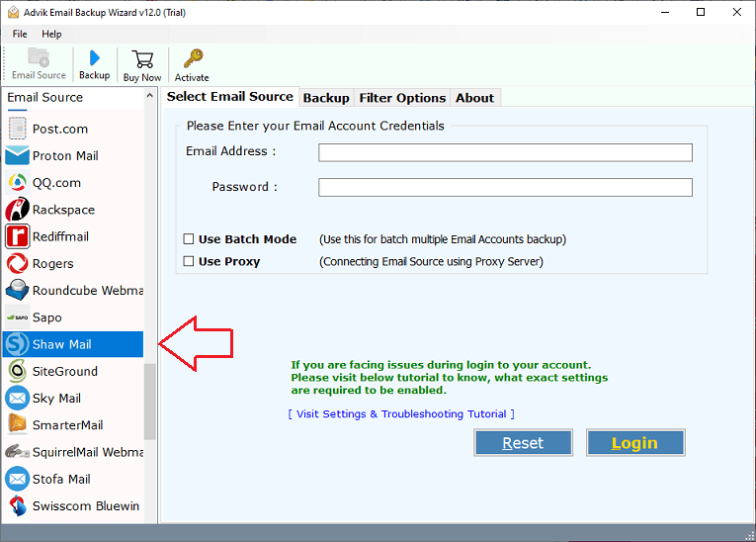756x542 pixels.
Task: Select the QQ.com icon
Action: [x=18, y=182]
